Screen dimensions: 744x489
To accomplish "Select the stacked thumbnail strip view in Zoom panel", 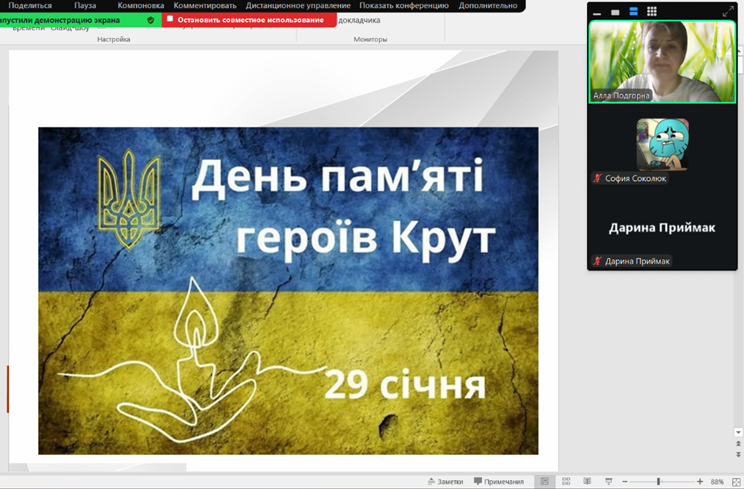I will tap(633, 12).
